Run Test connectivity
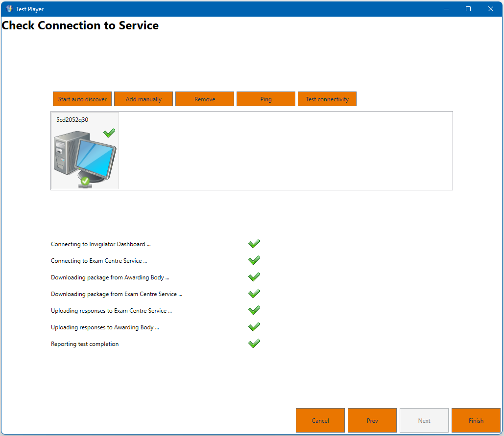This screenshot has height=436, width=504. tap(327, 99)
